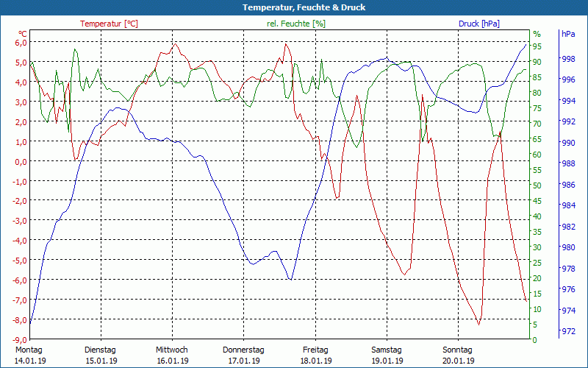Click the '972' pressure axis value
Screen dimensions: 588x368
coord(568,331)
